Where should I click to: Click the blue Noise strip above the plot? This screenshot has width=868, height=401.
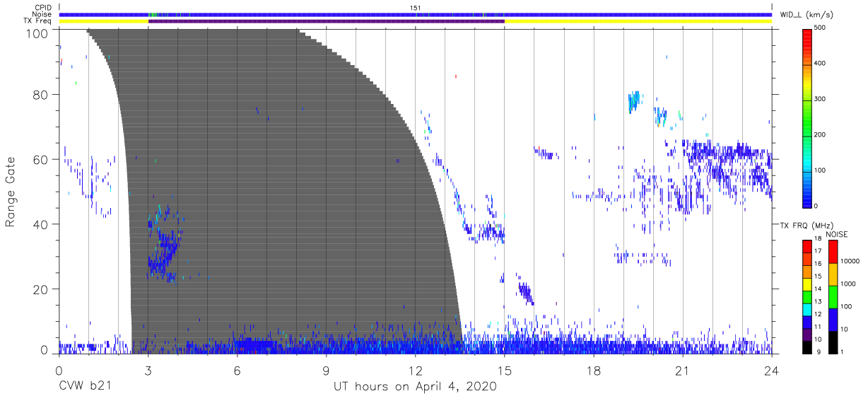pos(416,14)
